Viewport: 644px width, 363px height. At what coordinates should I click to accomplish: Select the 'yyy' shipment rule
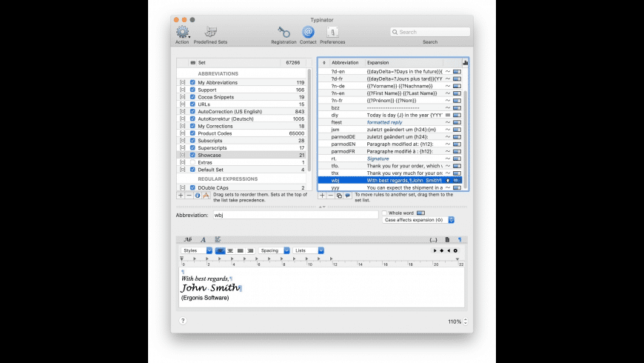391,187
